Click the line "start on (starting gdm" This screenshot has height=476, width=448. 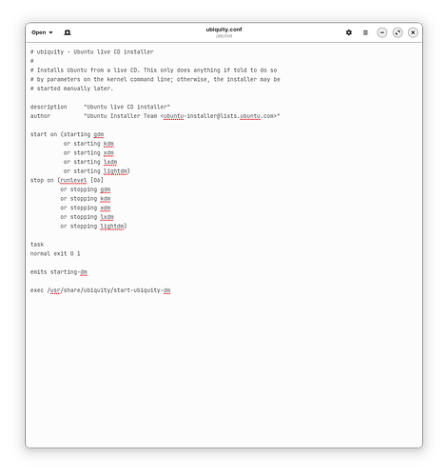[67, 134]
